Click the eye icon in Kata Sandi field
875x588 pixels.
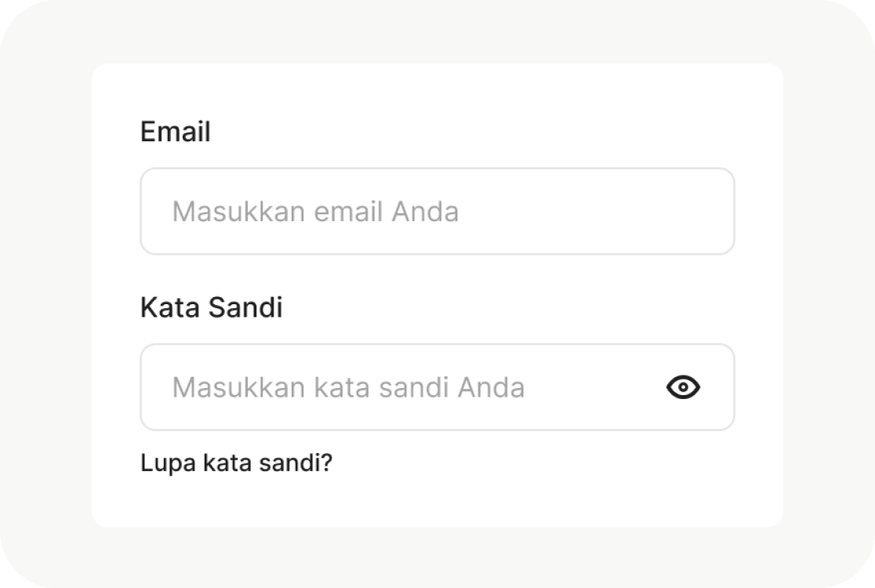(683, 387)
